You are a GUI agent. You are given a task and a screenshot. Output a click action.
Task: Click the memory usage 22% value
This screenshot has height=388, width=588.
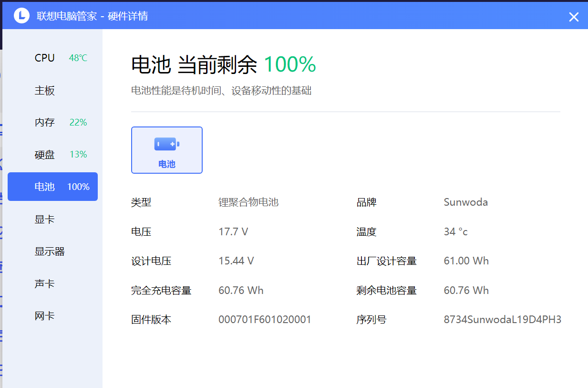pos(78,123)
